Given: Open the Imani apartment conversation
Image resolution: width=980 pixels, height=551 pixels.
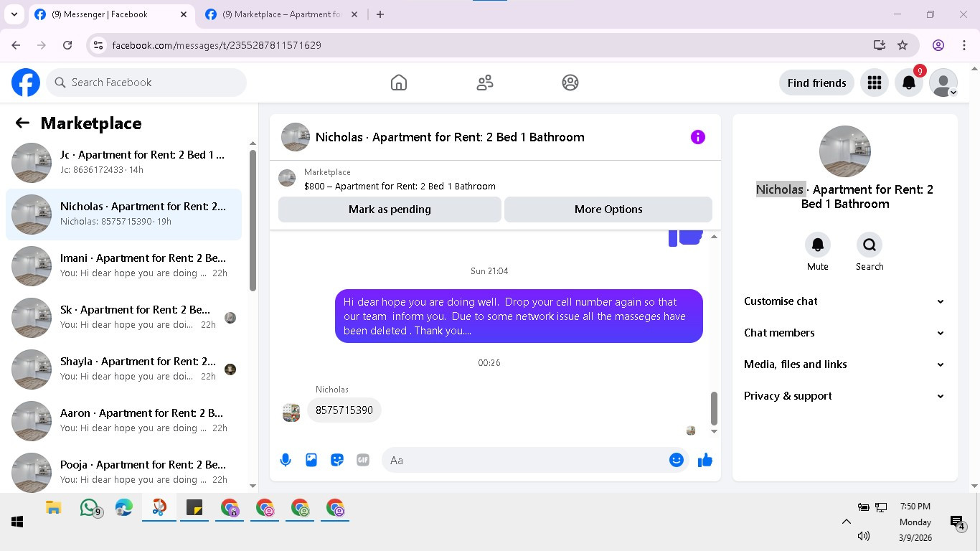Looking at the screenshot, I should click(x=123, y=265).
